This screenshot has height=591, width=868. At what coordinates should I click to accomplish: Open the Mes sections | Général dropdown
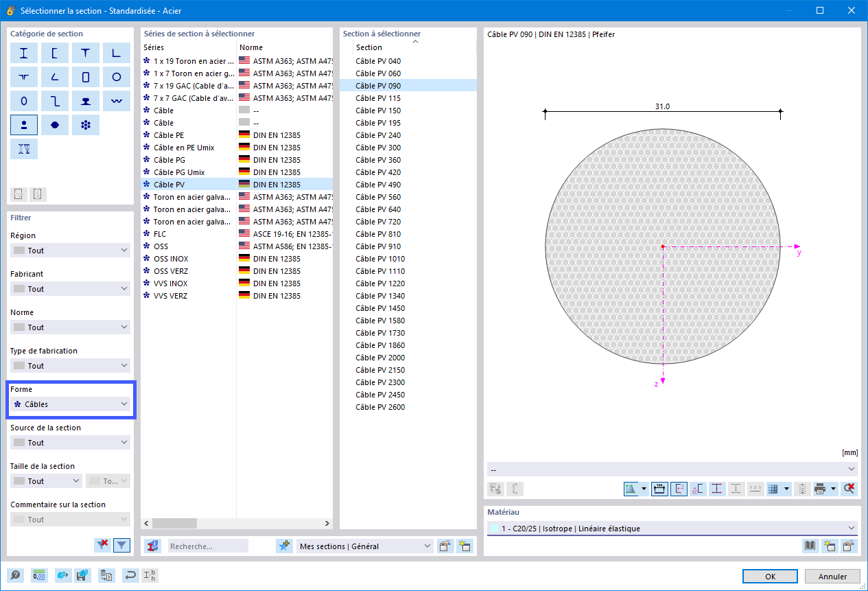coord(364,546)
